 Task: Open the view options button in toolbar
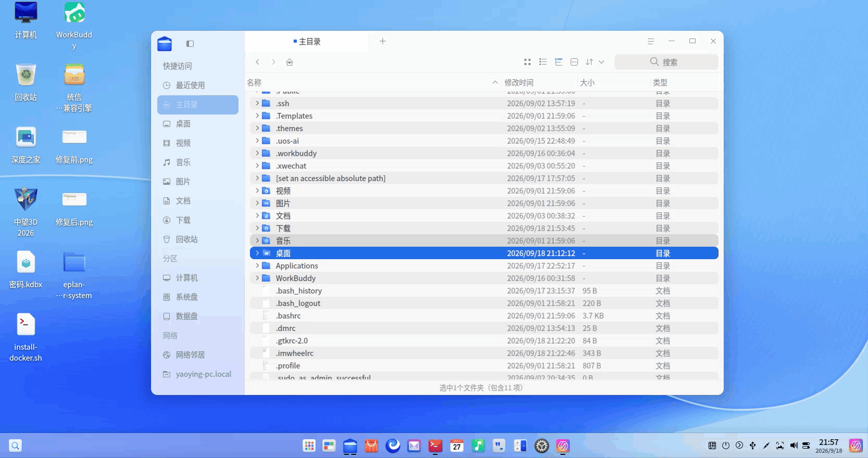pyautogui.click(x=574, y=62)
